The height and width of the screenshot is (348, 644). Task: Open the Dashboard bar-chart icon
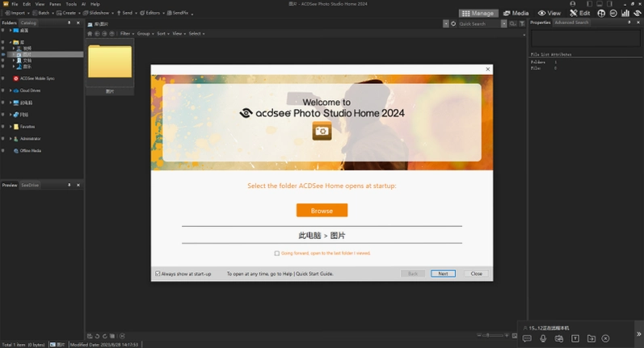[x=625, y=13]
